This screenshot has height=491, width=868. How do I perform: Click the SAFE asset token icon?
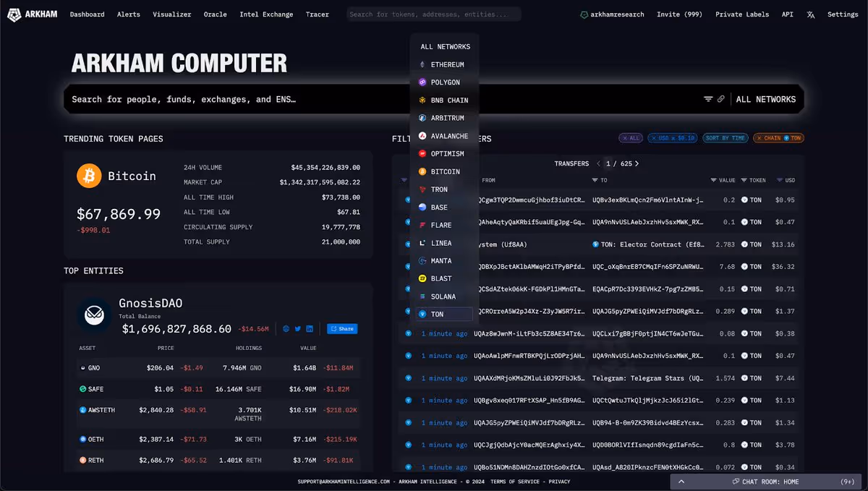pos(82,389)
